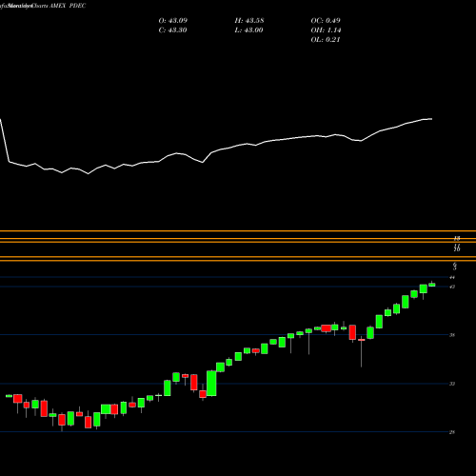Screen dimensions: 476x476
Task: Click the low price text 'L: 43.00'
Action: 248,30
